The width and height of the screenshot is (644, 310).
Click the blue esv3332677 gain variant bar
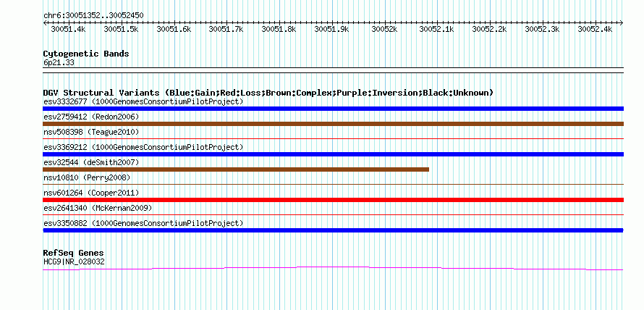(333, 109)
